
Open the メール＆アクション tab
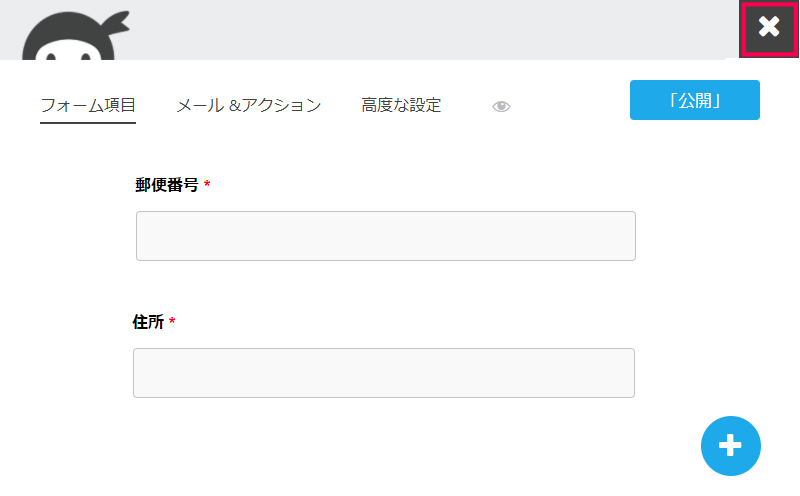pyautogui.click(x=248, y=105)
